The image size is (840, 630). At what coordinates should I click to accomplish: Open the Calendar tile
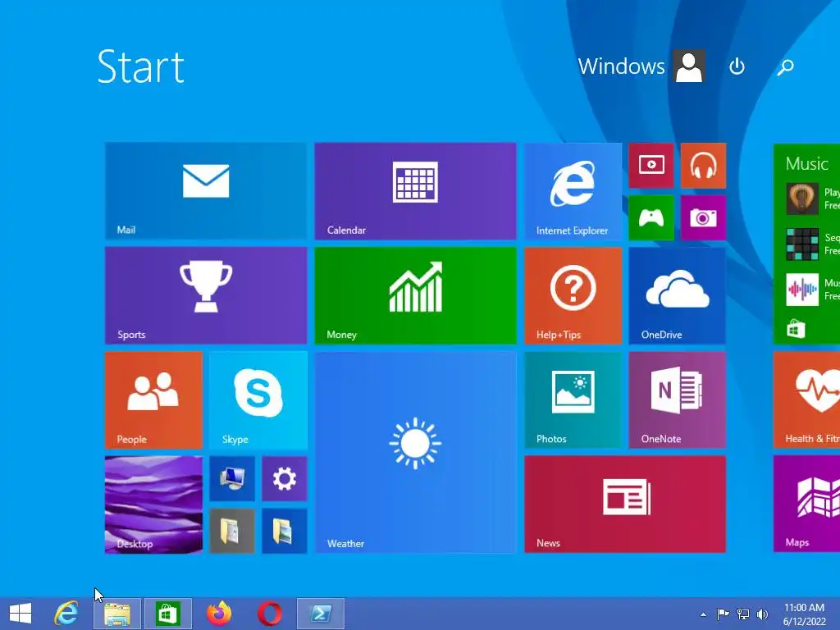(415, 190)
